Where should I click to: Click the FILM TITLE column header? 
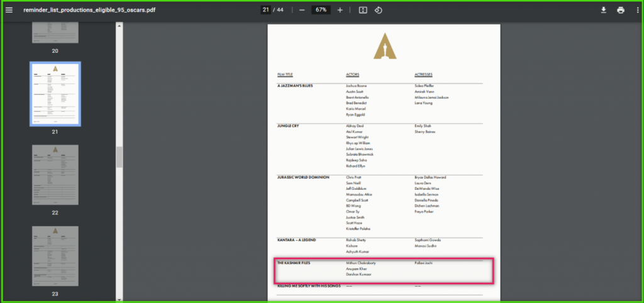pos(285,75)
